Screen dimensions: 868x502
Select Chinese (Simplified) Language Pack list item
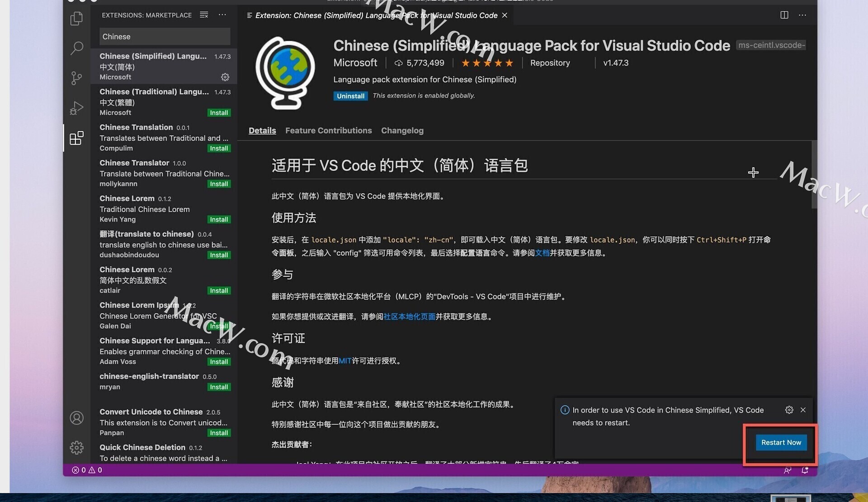click(164, 66)
